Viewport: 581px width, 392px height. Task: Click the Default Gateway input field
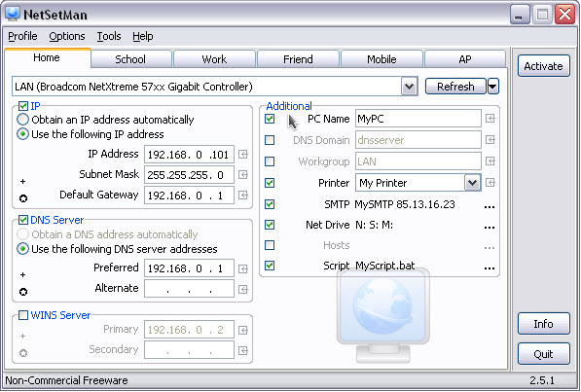pyautogui.click(x=189, y=196)
